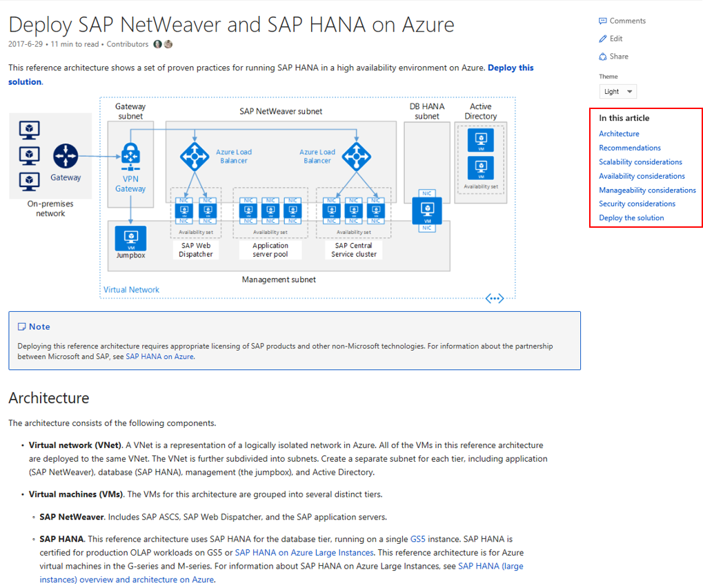This screenshot has height=588, width=703.
Task: Click the Jumpbox VM icon
Action: (130, 238)
